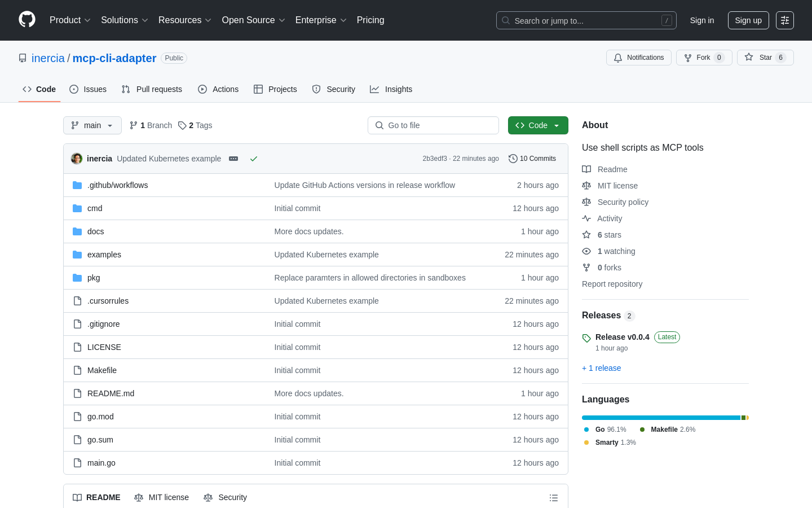Click the LICENSE file icon

(77, 347)
